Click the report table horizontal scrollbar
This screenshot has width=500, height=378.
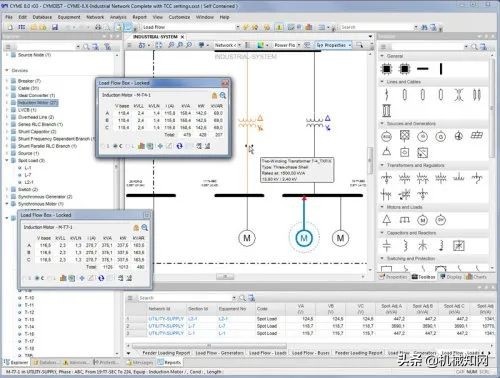tap(209, 346)
